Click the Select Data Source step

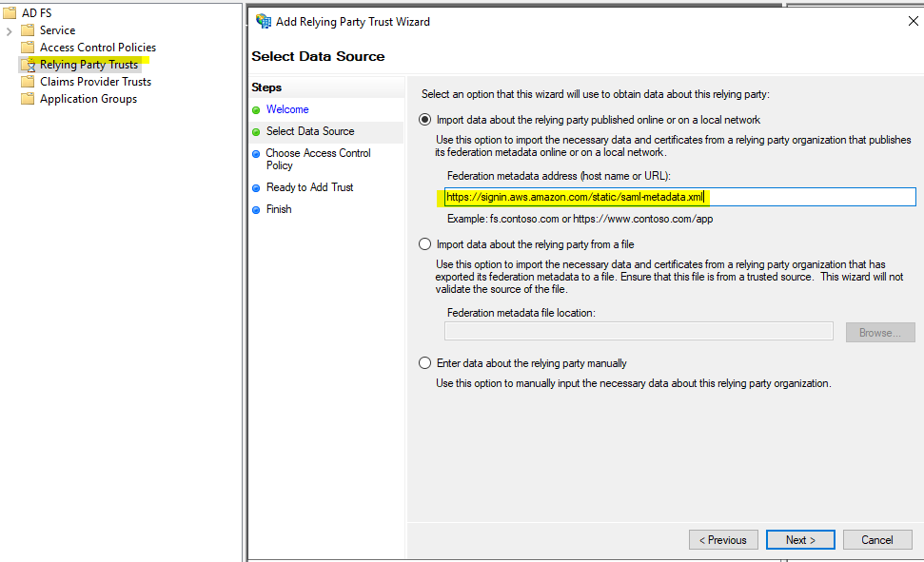[x=310, y=131]
